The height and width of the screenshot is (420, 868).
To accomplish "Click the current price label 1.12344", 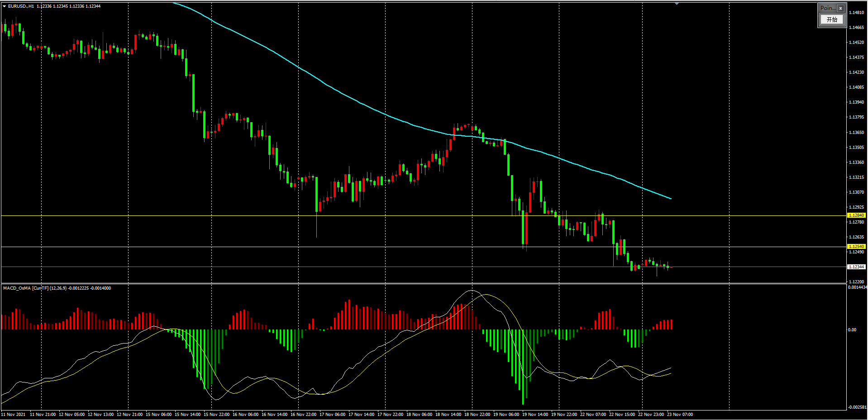I will click(x=856, y=267).
